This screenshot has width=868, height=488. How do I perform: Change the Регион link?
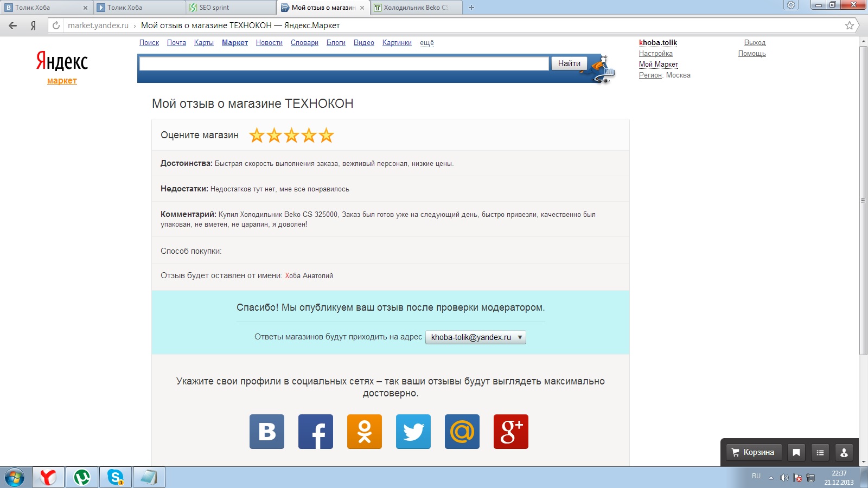pyautogui.click(x=650, y=75)
